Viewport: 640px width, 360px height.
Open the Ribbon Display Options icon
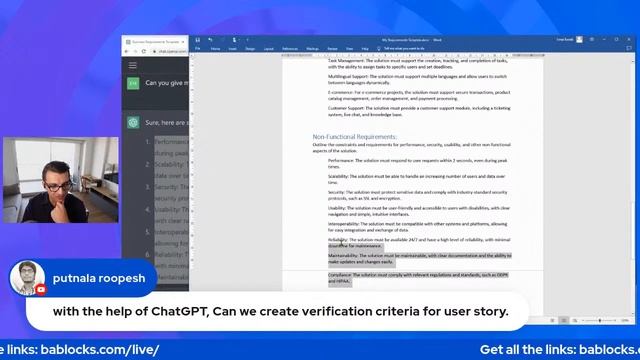[x=591, y=40]
